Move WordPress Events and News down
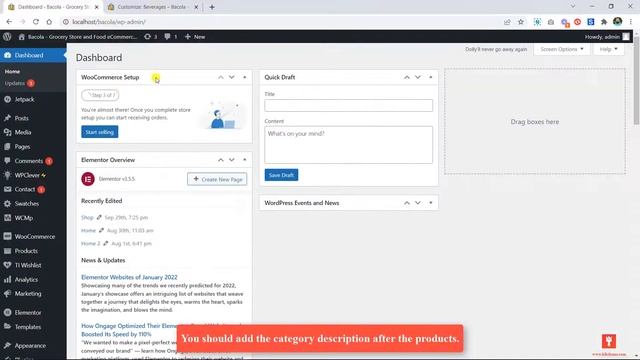 (x=418, y=203)
